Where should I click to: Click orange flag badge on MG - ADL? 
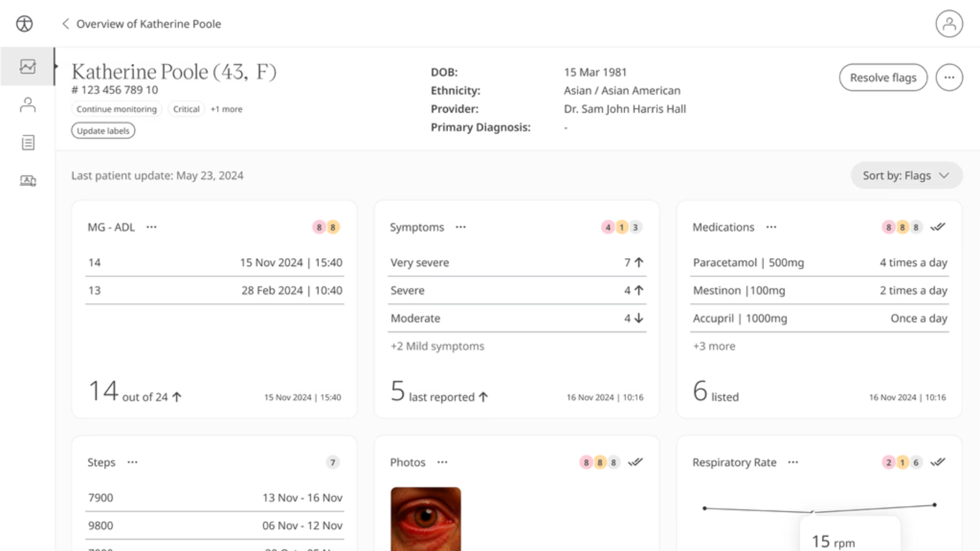pos(333,227)
